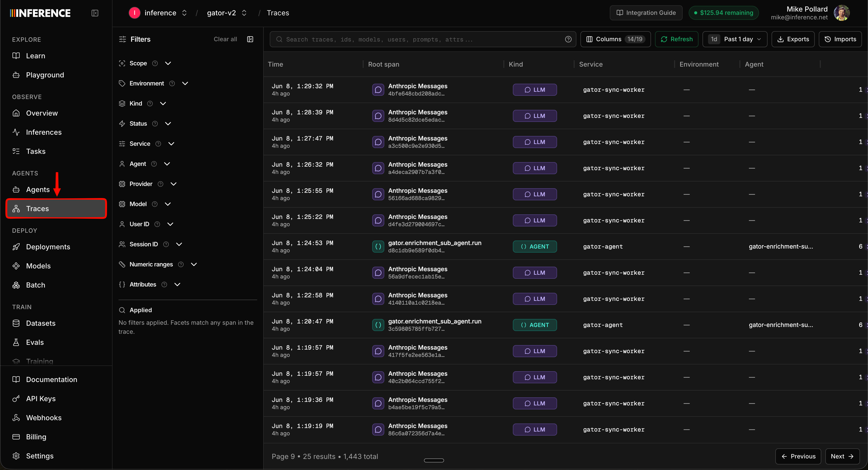Expand the Numeric ranges filter

pyautogui.click(x=194, y=264)
